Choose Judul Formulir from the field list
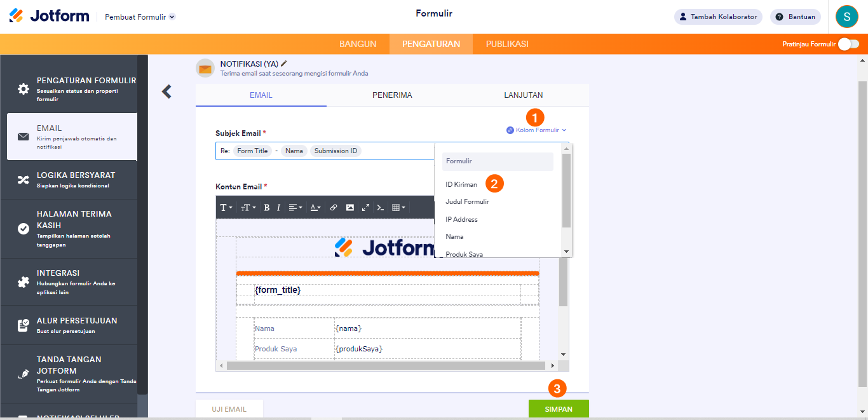Viewport: 868px width, 420px height. [468, 201]
